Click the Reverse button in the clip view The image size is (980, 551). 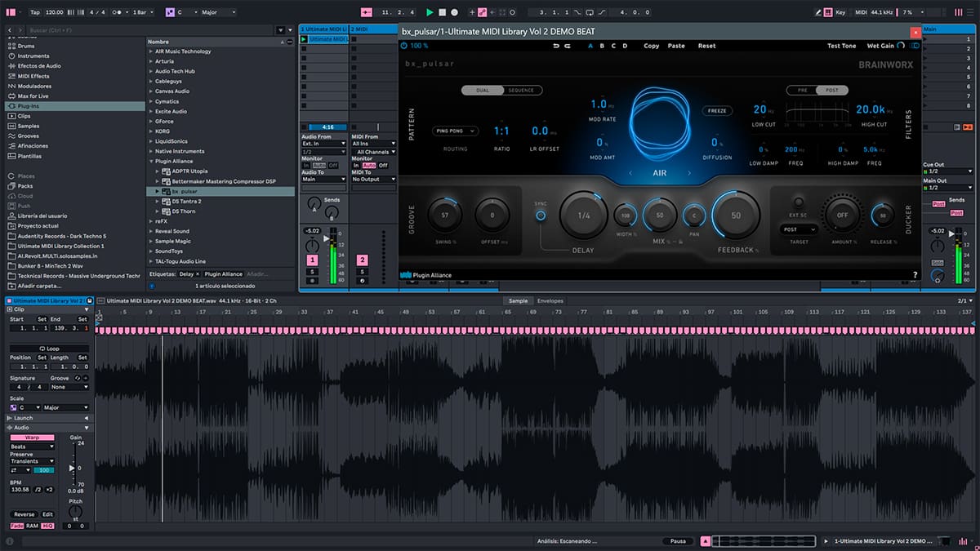(x=24, y=514)
